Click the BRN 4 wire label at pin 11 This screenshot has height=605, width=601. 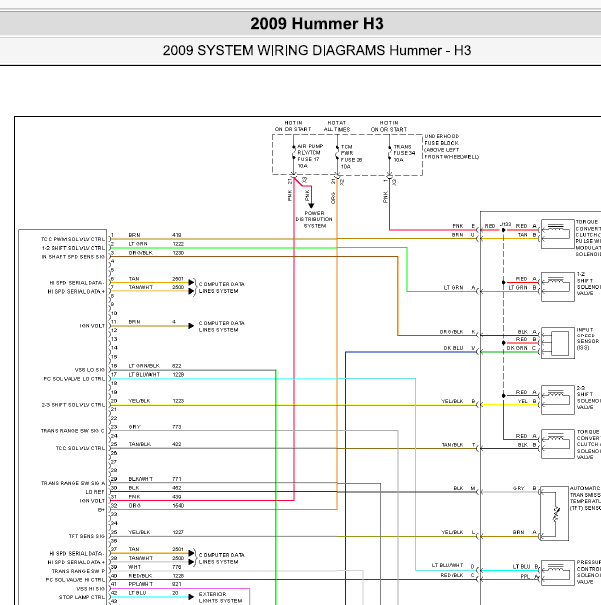tap(152, 322)
